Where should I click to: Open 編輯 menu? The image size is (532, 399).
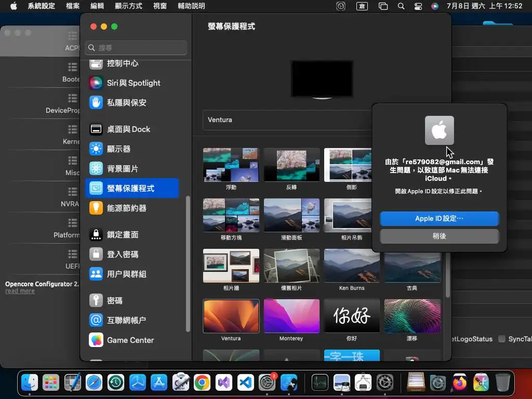(97, 6)
